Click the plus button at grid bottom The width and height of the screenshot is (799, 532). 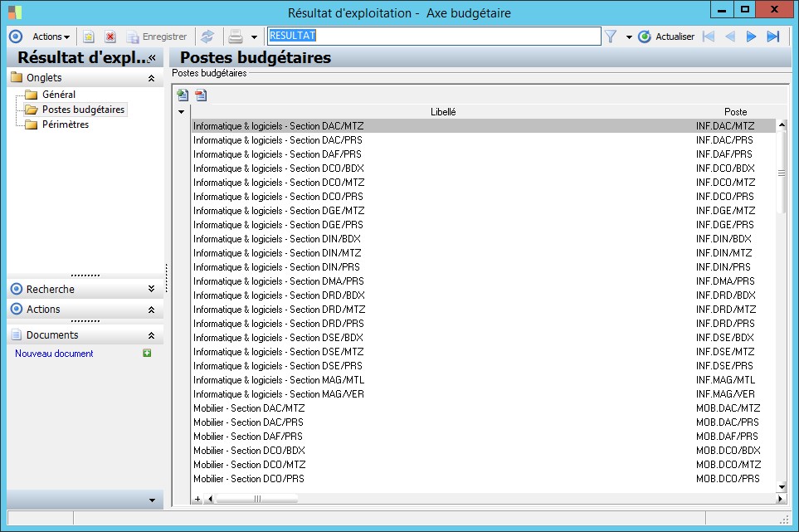(197, 499)
